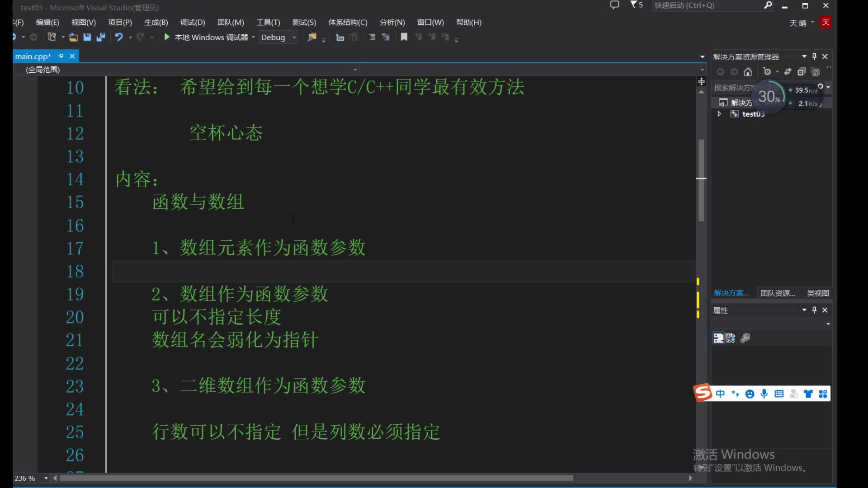Switch to the 类视图 tab
This screenshot has width=868, height=488.
coord(818,293)
